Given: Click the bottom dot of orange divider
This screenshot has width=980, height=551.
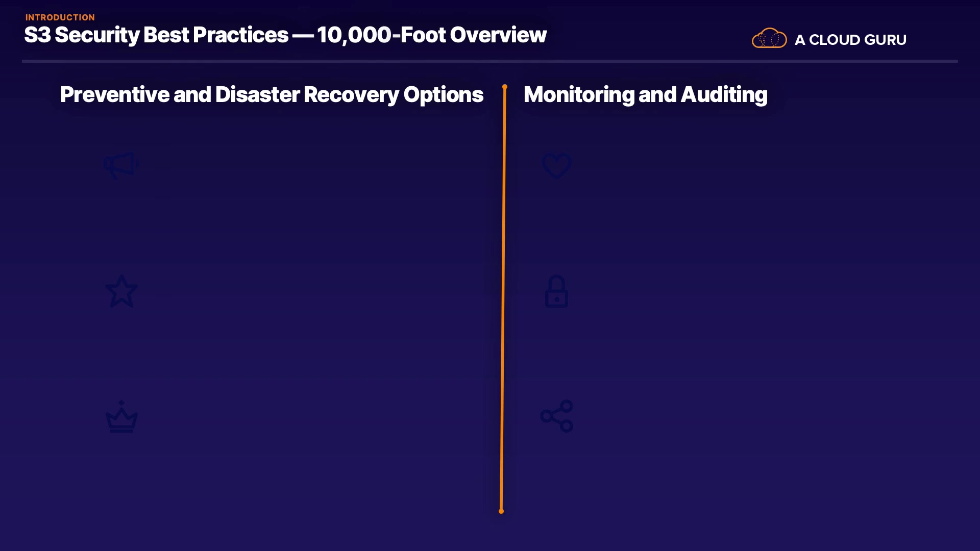Looking at the screenshot, I should (x=501, y=511).
